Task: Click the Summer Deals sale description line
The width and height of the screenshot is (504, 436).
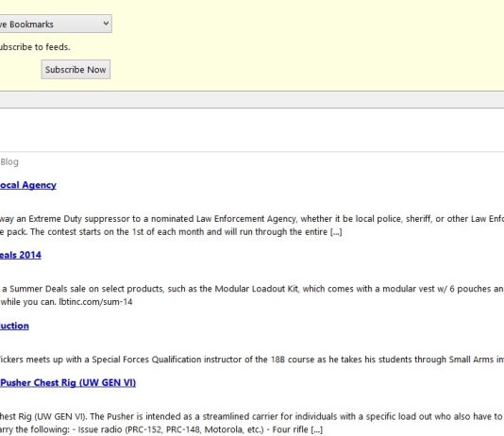Action: (252, 289)
